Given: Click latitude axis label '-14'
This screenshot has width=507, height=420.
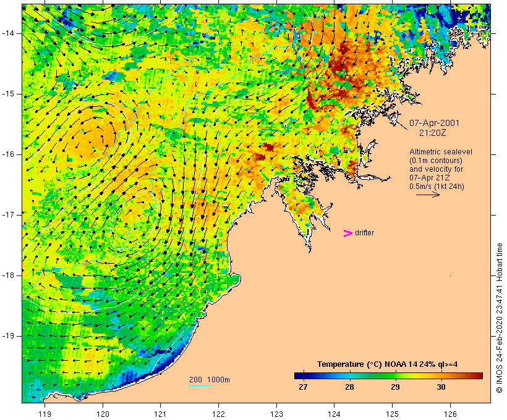Looking at the screenshot, I should 8,33.
